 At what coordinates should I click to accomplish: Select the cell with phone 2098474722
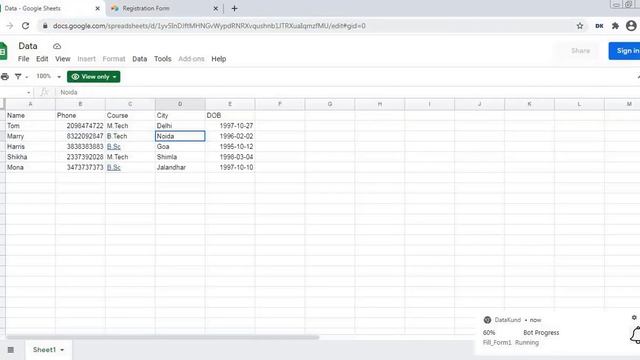(x=80, y=126)
